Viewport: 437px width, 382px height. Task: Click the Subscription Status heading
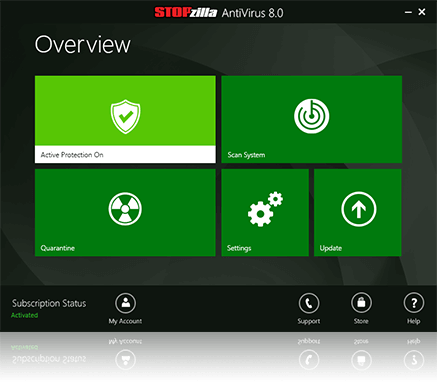[49, 303]
